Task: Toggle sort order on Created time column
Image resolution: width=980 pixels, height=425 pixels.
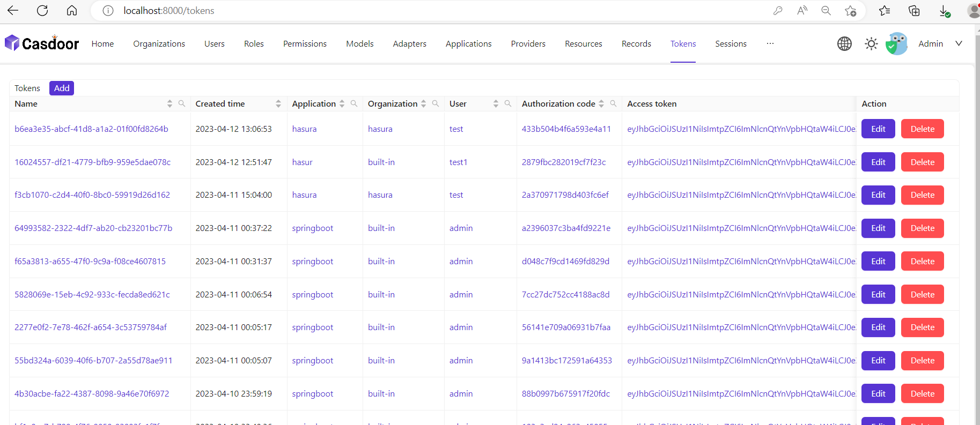Action: pos(278,103)
